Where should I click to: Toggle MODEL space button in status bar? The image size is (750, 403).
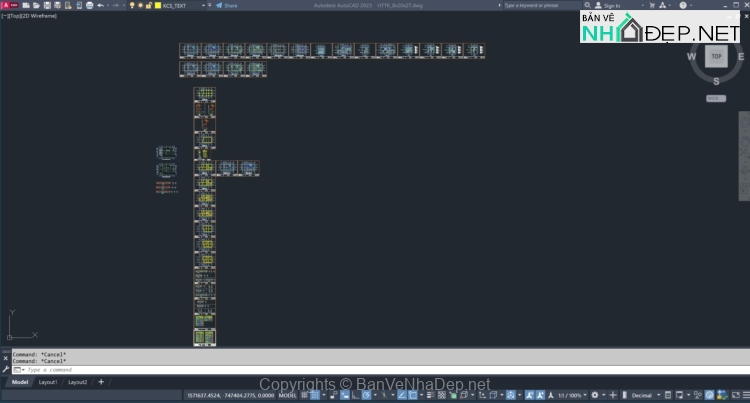click(289, 395)
